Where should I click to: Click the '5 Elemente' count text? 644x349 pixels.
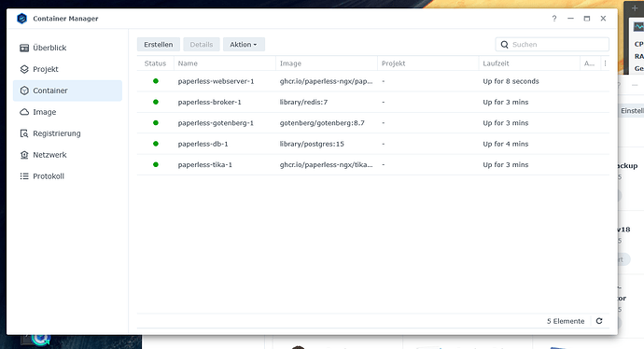pyautogui.click(x=566, y=321)
